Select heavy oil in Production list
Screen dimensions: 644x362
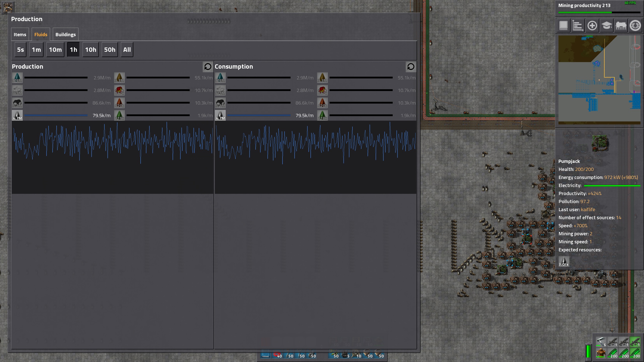(119, 103)
